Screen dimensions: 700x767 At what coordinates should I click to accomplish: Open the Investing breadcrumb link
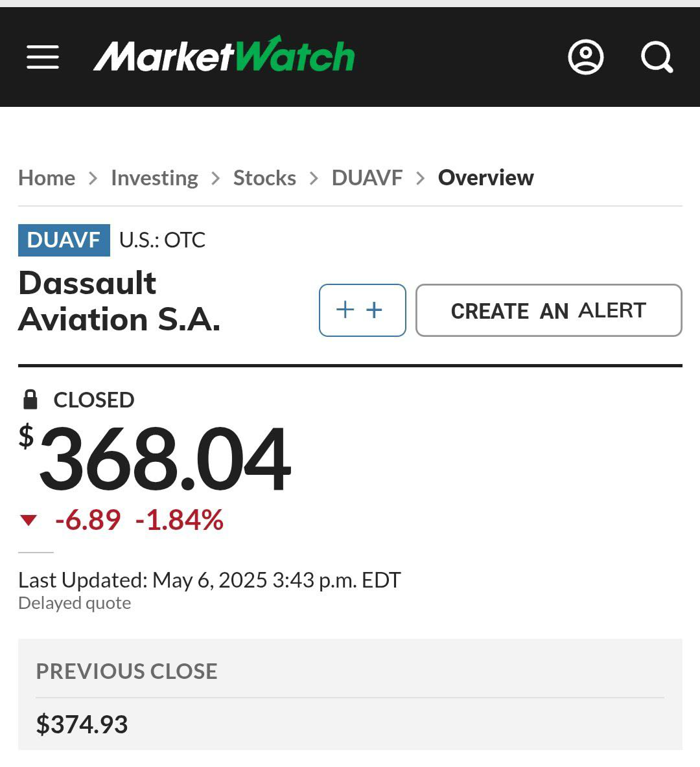pos(154,177)
